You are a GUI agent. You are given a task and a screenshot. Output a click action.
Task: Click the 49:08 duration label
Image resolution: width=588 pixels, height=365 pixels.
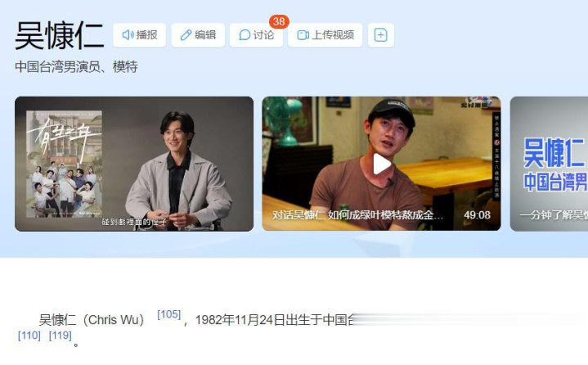coord(477,215)
